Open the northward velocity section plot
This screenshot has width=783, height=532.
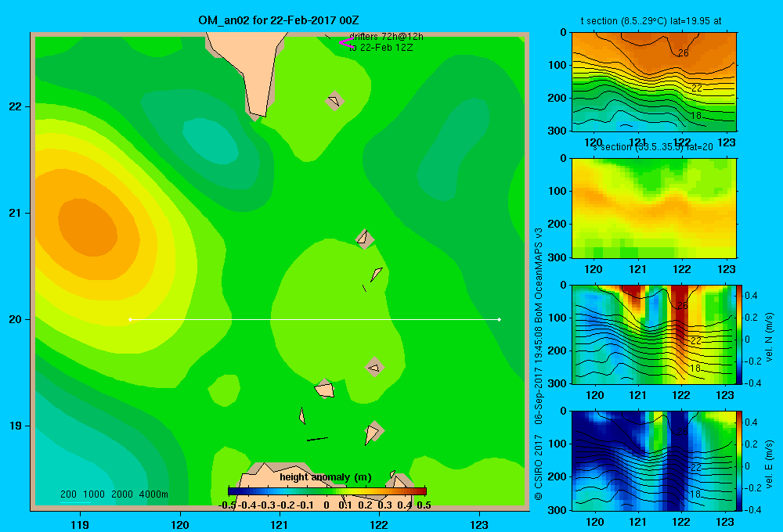654,334
